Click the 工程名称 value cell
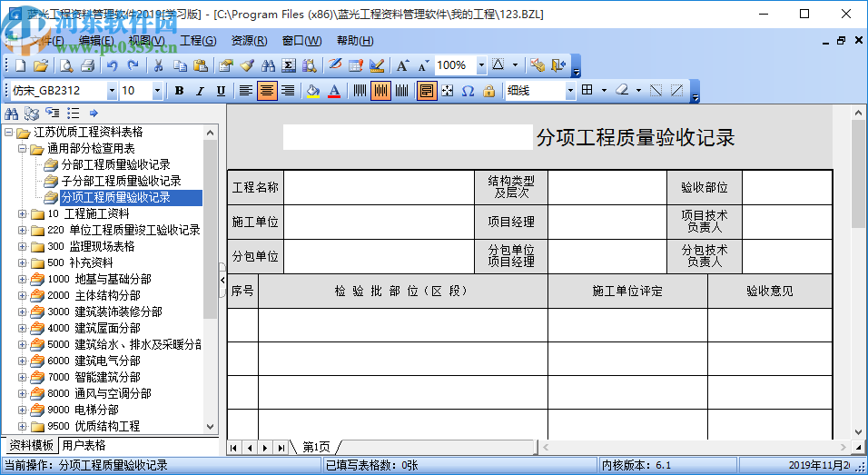Image resolution: width=868 pixels, height=475 pixels. click(380, 188)
